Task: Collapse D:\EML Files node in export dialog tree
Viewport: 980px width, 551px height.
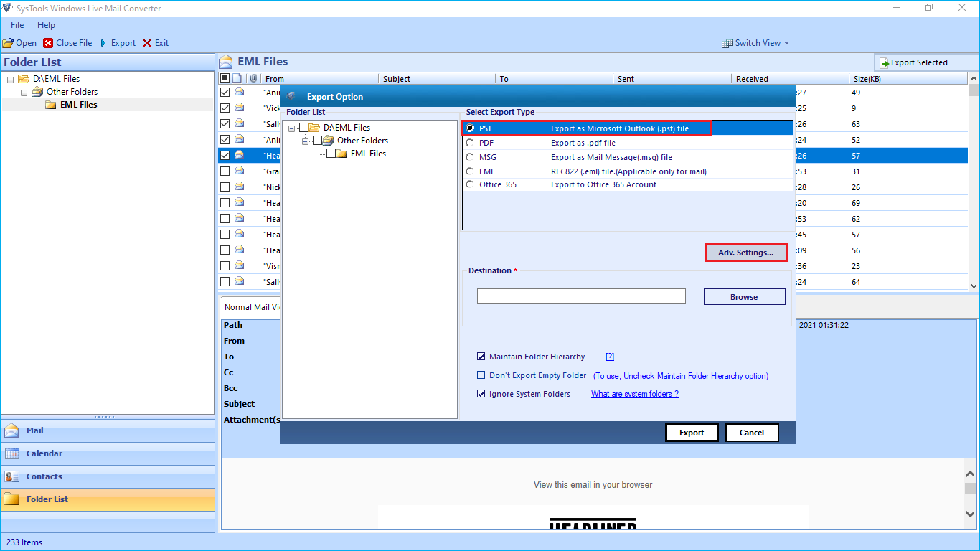Action: pos(291,128)
